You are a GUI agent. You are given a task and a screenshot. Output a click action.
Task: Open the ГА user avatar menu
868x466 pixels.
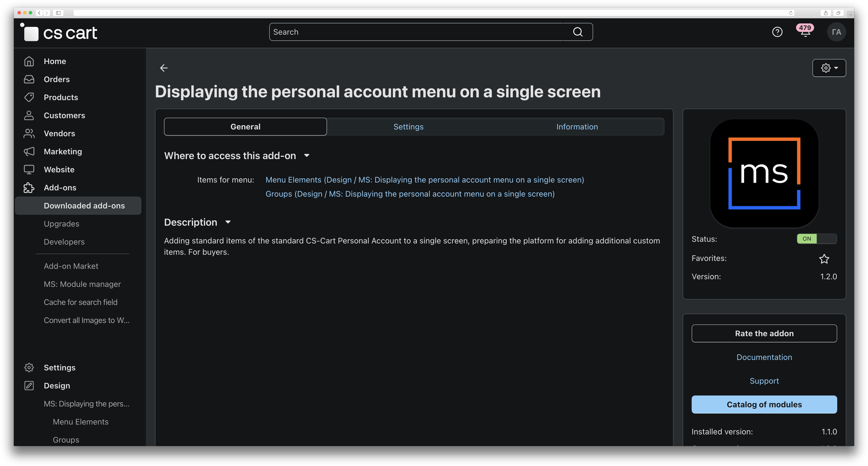(836, 32)
